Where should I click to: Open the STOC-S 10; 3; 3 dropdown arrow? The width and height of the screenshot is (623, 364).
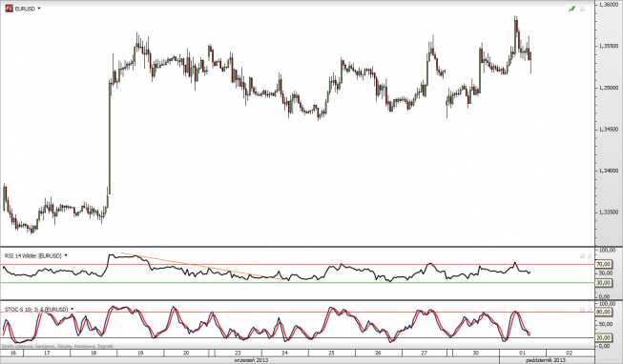[72, 309]
